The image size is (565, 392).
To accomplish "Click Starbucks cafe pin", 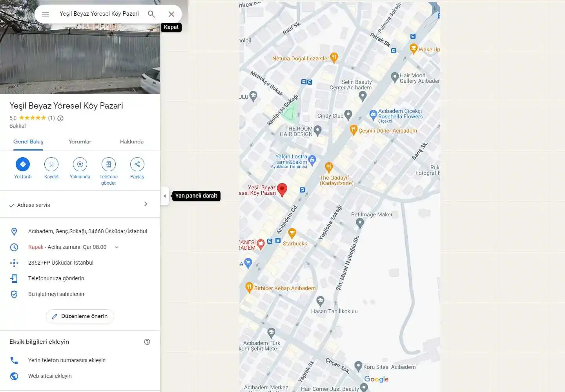I will coord(292,234).
